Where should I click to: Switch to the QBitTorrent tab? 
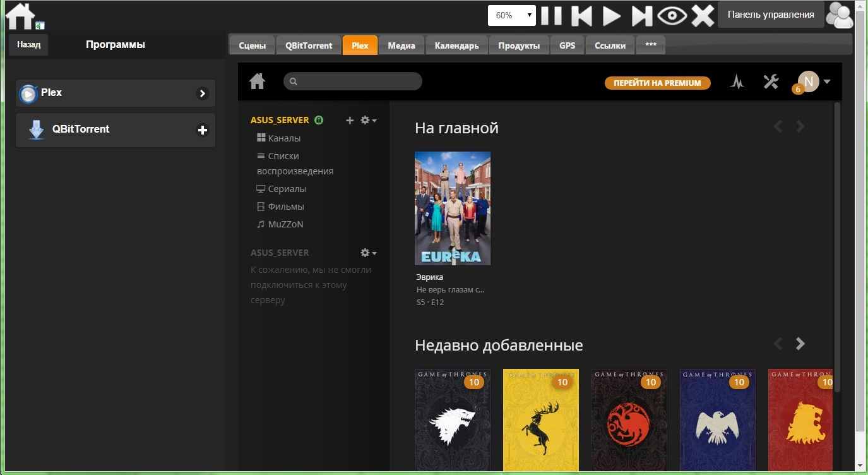(309, 45)
